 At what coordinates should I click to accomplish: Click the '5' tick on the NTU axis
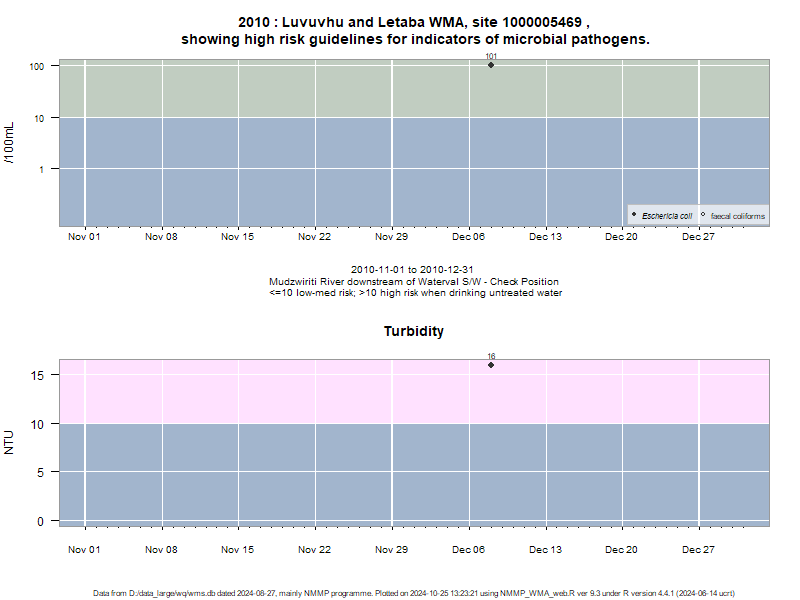pos(40,473)
